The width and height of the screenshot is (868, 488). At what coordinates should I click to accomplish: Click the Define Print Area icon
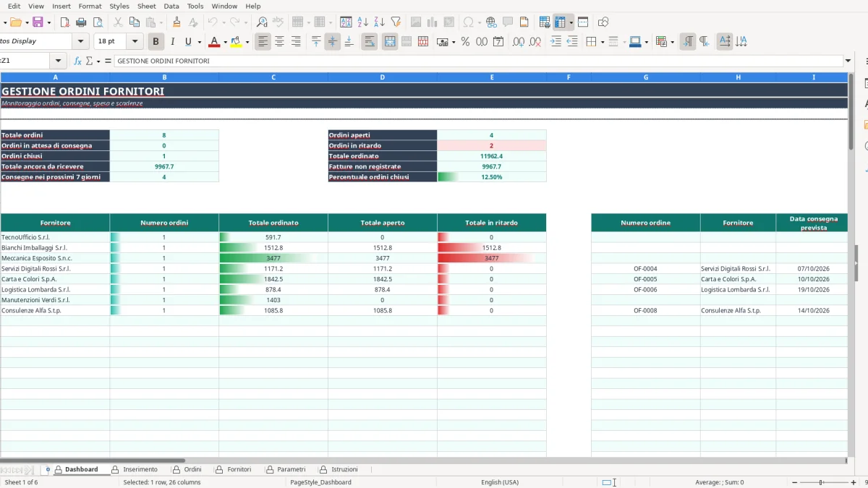pyautogui.click(x=545, y=22)
